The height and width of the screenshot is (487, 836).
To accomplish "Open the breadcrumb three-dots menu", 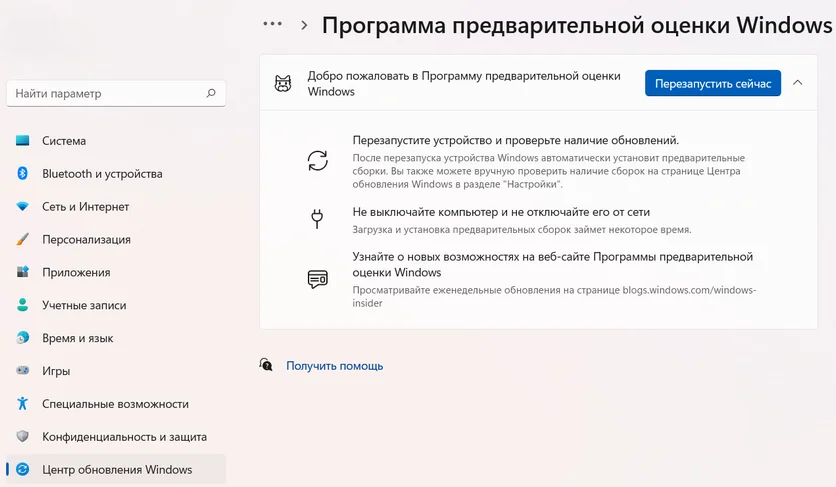I will [272, 24].
